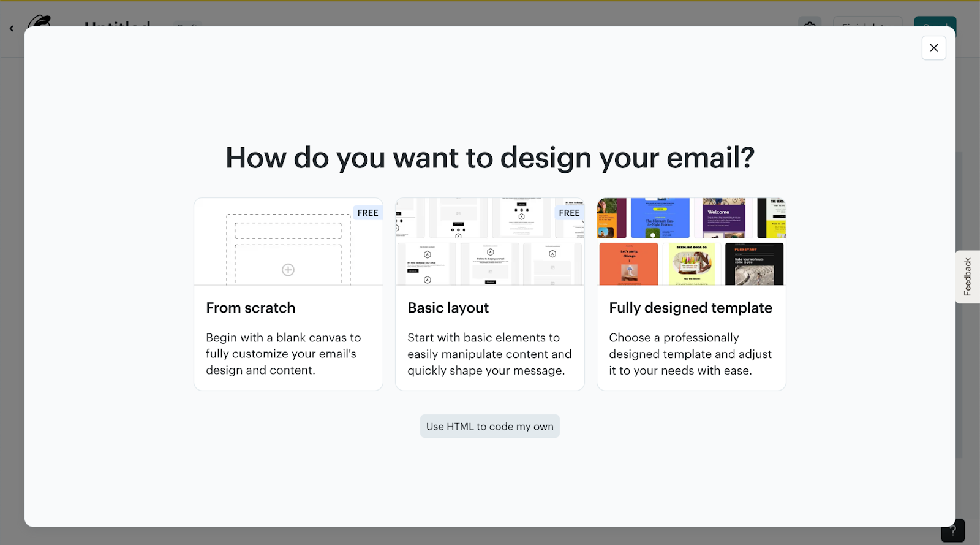Click the FREE badge on Basic layout
Viewport: 980px width, 545px height.
click(x=569, y=213)
